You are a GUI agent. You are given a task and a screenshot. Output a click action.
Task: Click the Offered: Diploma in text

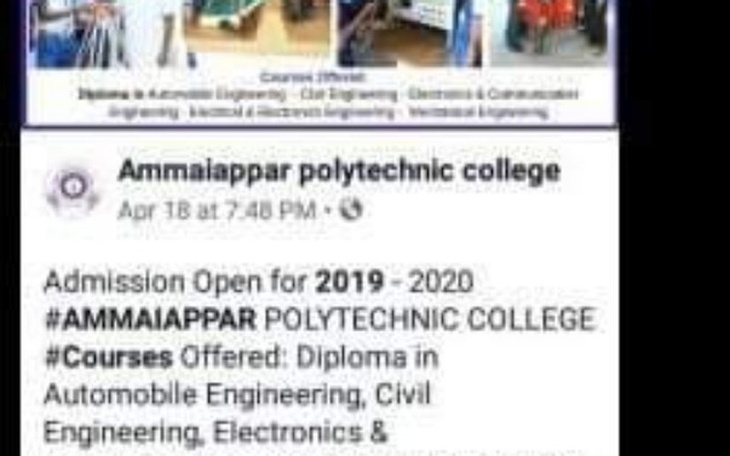point(309,358)
